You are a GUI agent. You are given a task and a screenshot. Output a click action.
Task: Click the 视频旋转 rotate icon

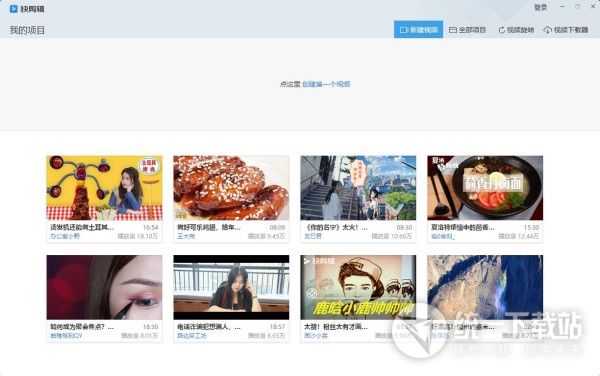[501, 30]
